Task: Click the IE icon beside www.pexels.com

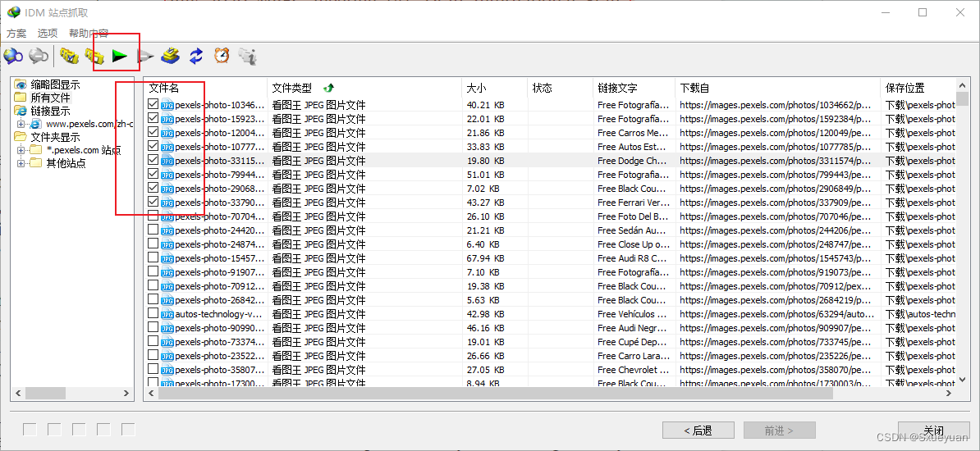Action: pos(35,124)
